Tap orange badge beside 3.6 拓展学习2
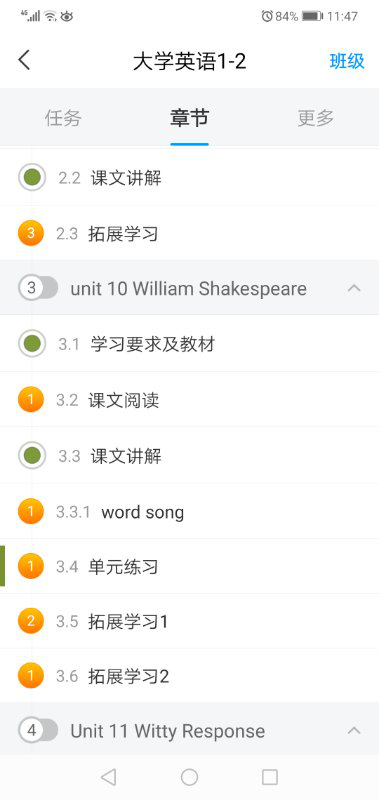 click(x=31, y=676)
